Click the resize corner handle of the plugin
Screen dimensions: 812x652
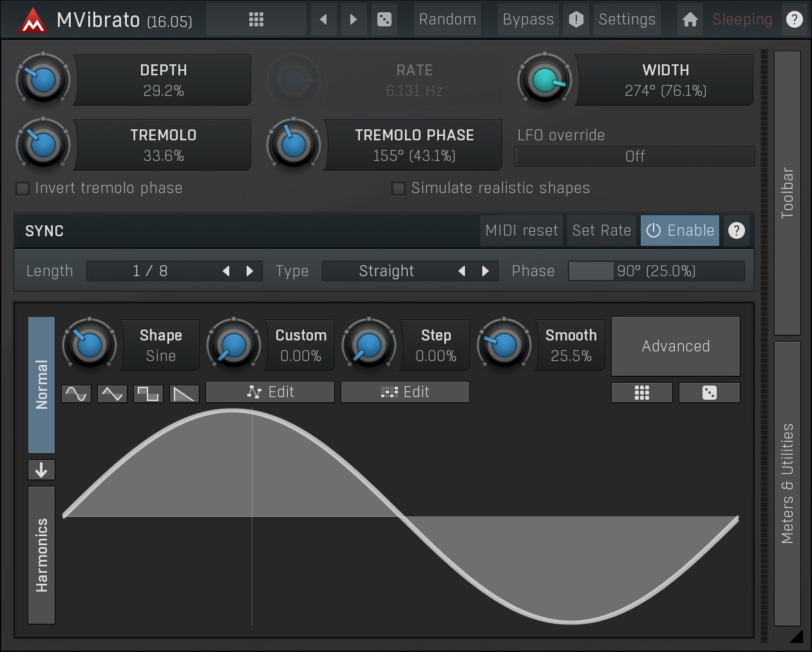(796, 636)
